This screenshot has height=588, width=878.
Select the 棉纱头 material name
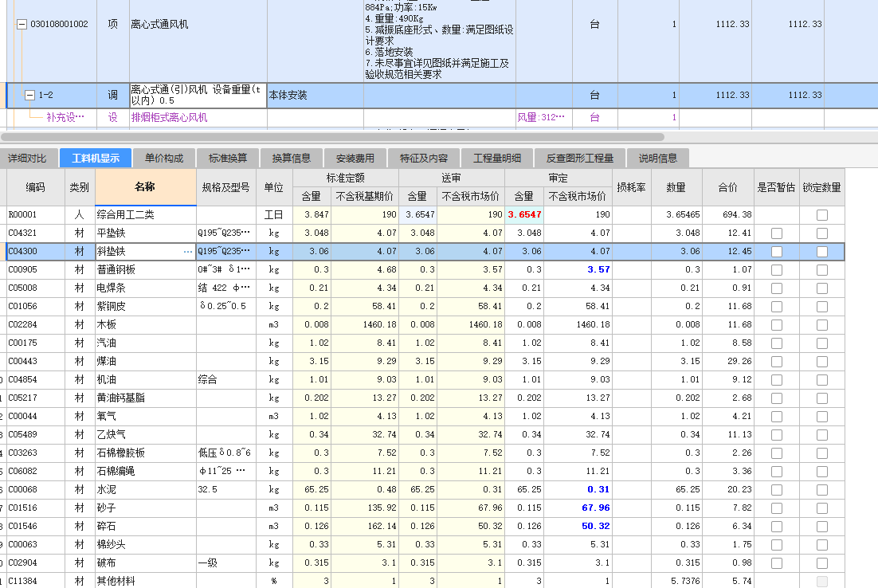(x=111, y=545)
